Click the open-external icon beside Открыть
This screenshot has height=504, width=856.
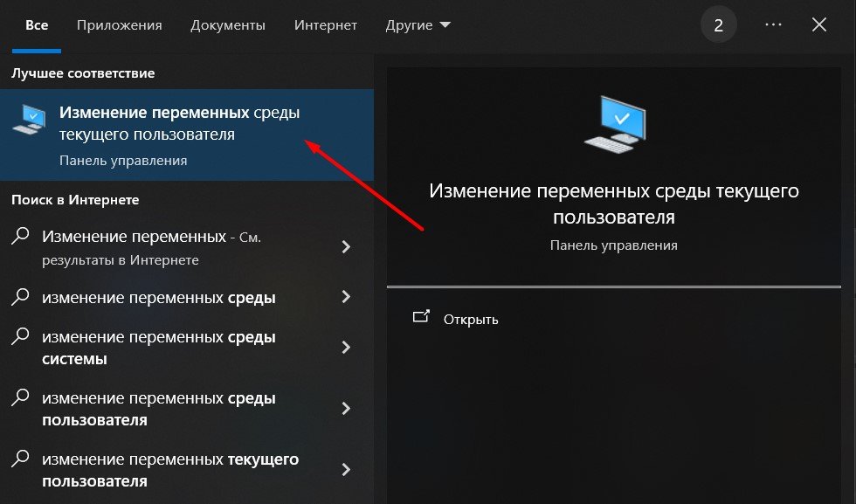pyautogui.click(x=421, y=317)
